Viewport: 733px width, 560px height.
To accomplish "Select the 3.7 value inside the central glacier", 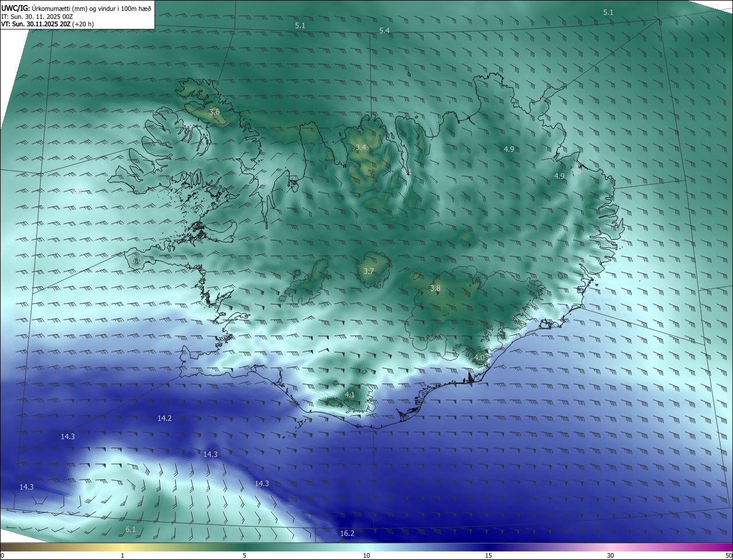I will [x=369, y=271].
